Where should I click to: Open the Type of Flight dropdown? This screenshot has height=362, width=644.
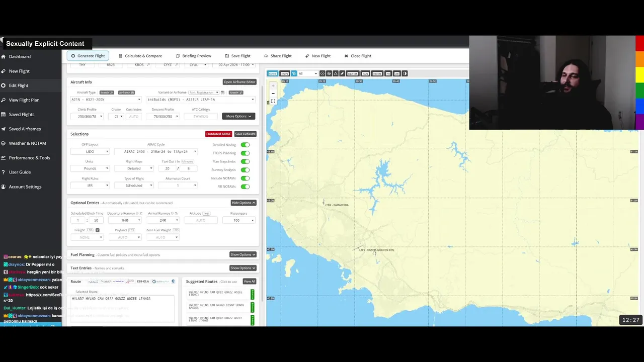click(x=134, y=186)
